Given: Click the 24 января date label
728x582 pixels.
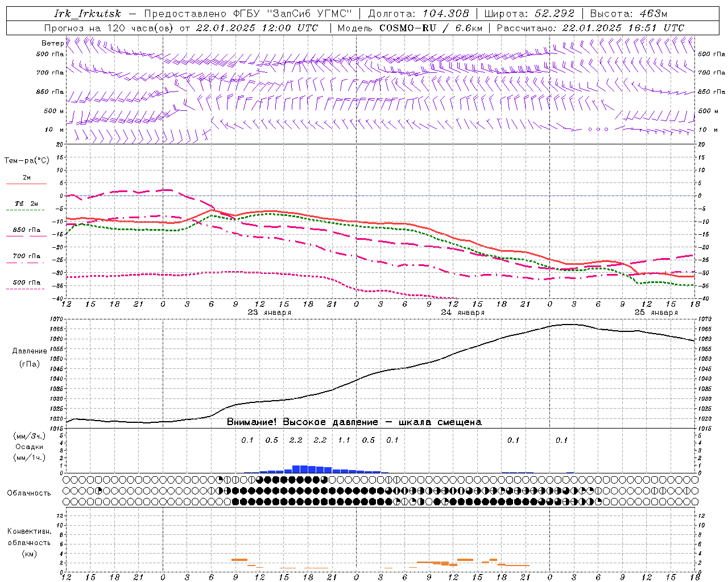Looking at the screenshot, I should click(x=462, y=313).
